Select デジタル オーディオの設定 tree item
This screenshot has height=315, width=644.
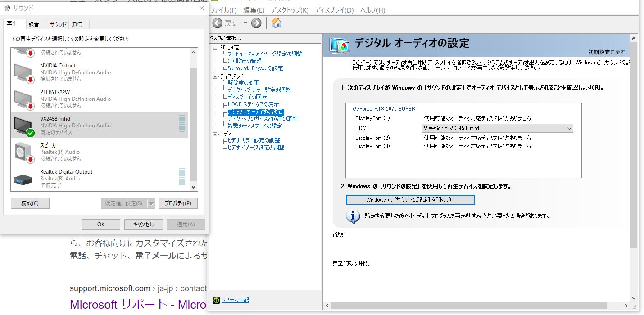[255, 112]
